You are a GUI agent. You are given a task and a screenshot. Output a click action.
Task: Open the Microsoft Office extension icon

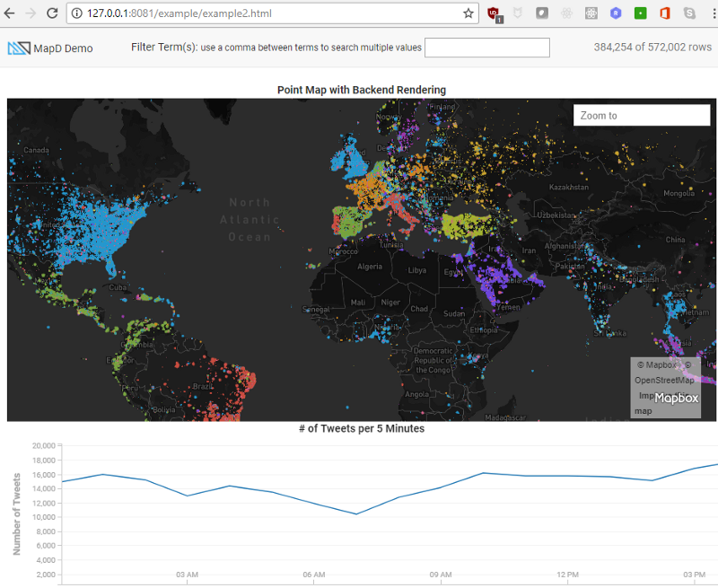(x=665, y=13)
